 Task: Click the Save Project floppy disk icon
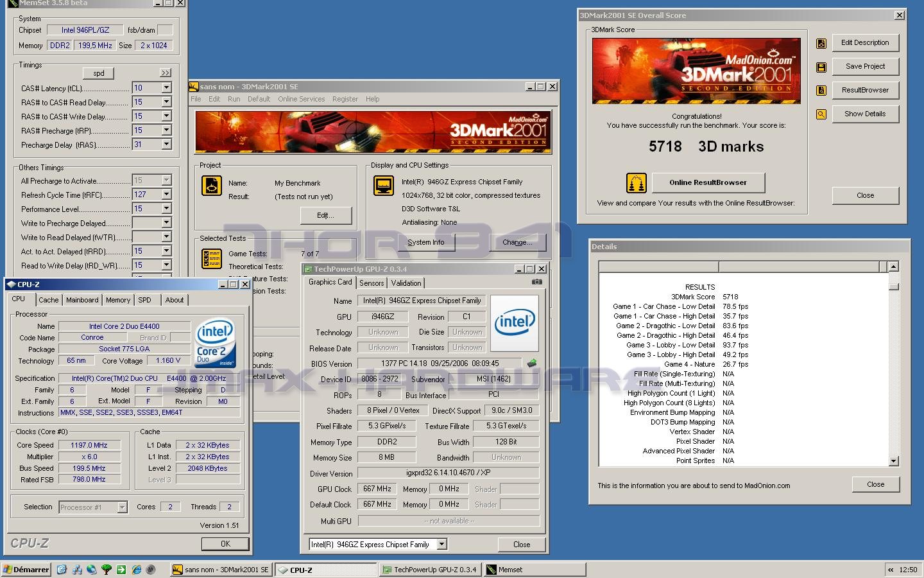coord(821,67)
